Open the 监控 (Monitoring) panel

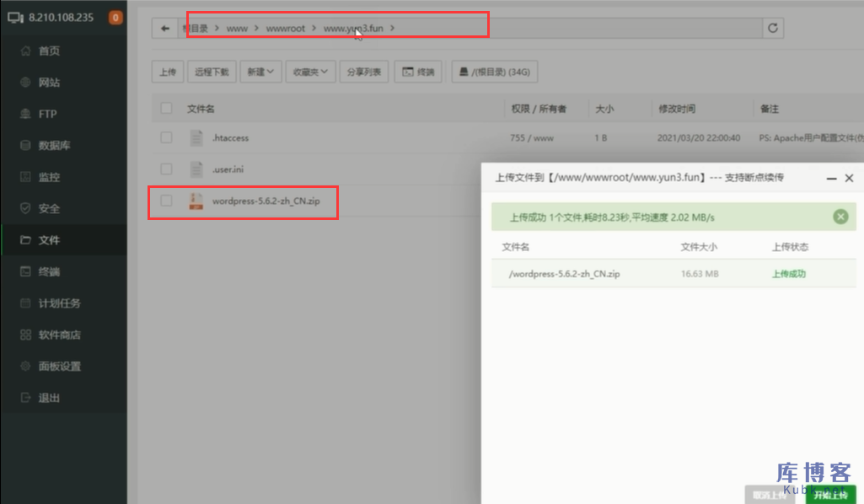[x=48, y=176]
